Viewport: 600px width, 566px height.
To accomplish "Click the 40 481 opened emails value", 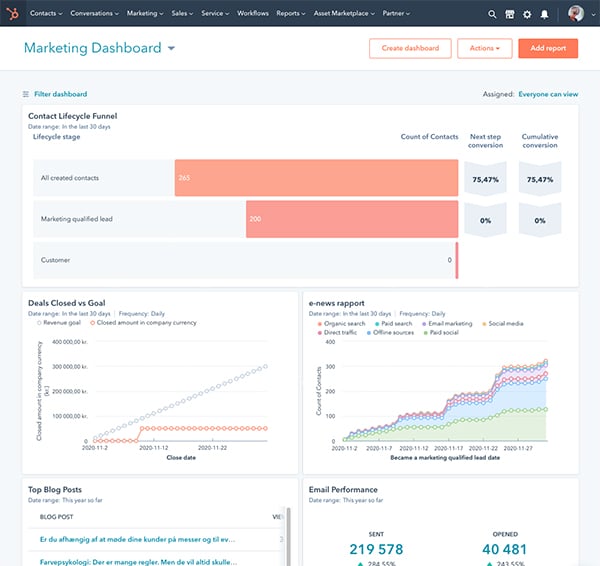I will (504, 549).
